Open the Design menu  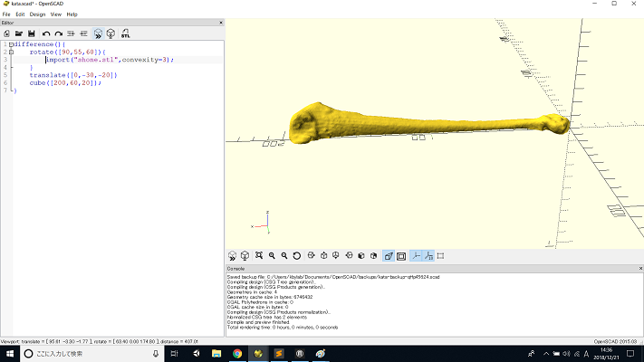click(x=37, y=14)
